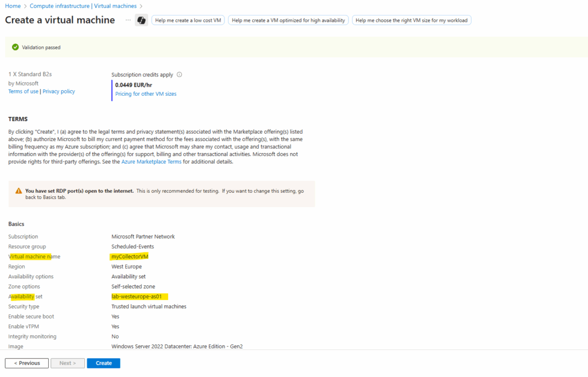Click the by Microsoft publisher text

(23, 83)
